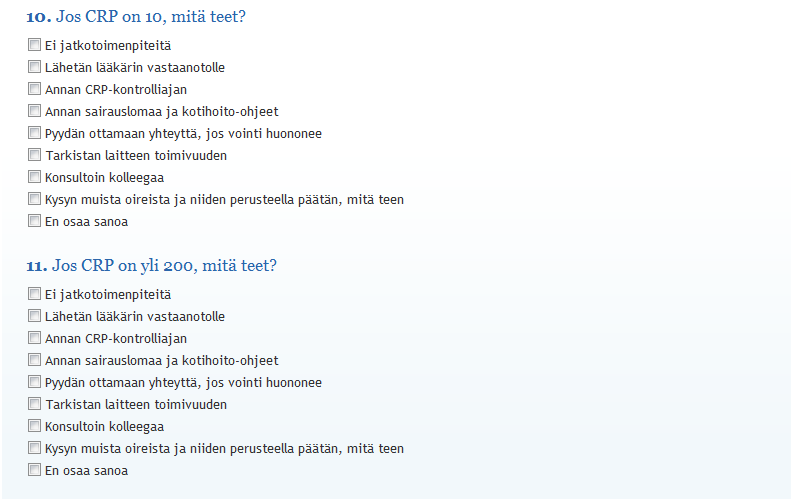Screen dimensions: 791x499
Task: Select 'Kysyn muista oireista' option in question 11
Action: click(34, 448)
